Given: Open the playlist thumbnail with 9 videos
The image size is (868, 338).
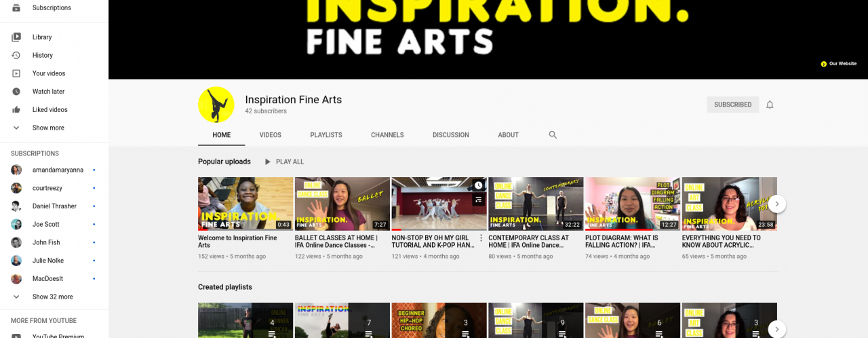Looking at the screenshot, I should coord(536,320).
